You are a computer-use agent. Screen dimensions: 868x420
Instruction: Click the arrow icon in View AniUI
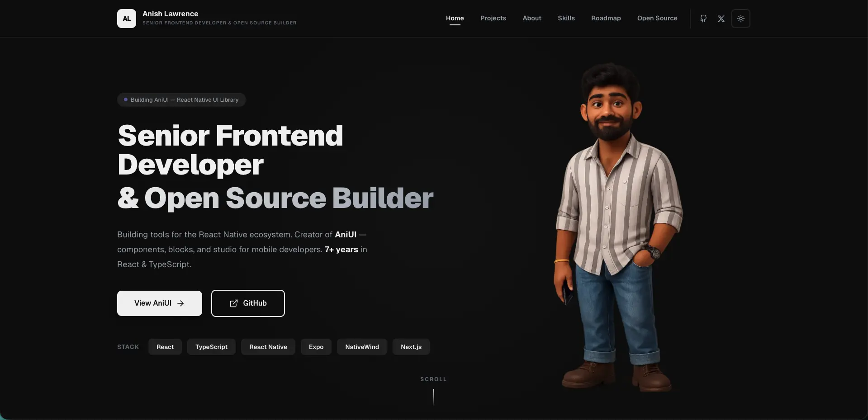click(x=180, y=303)
